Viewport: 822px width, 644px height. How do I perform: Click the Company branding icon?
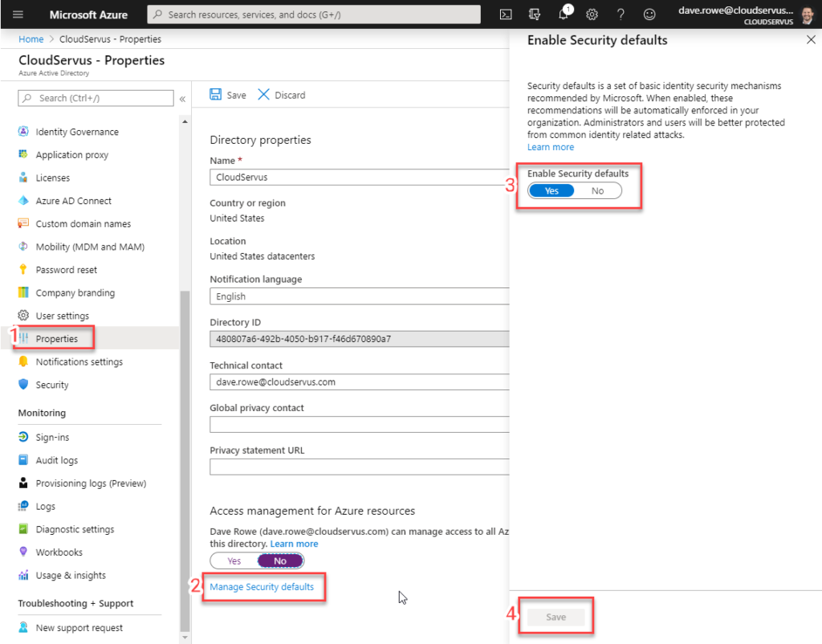(x=23, y=292)
